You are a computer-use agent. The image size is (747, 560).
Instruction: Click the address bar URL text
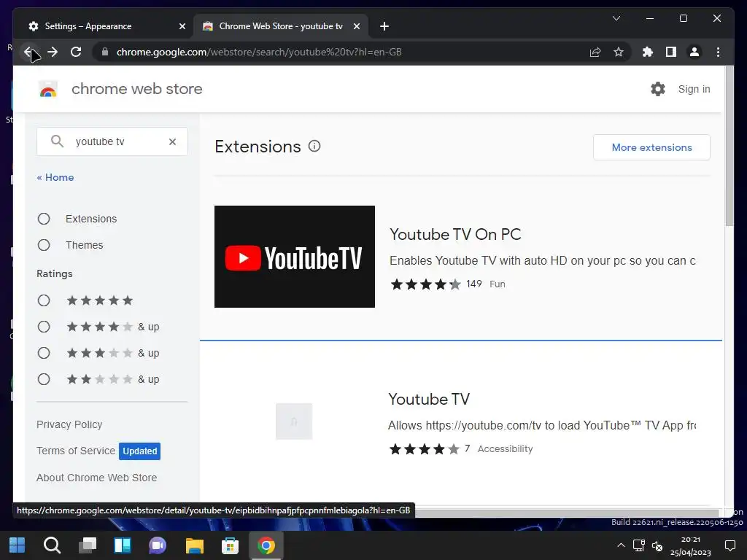click(259, 52)
